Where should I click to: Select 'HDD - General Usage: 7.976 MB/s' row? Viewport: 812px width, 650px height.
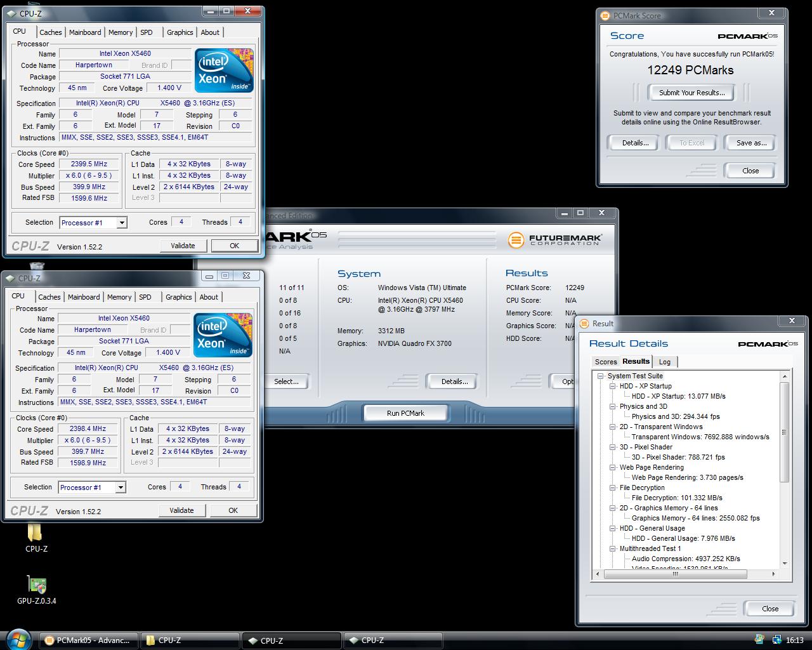(683, 538)
